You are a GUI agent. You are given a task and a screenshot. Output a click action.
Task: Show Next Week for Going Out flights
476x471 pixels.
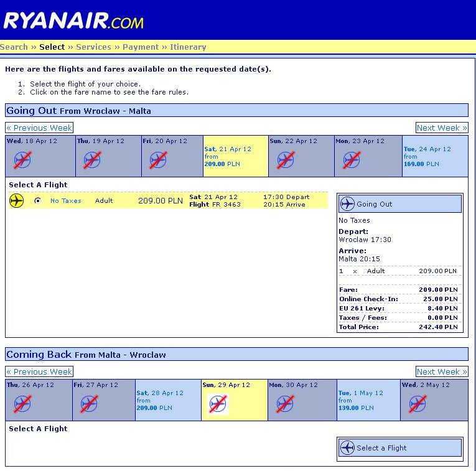click(x=442, y=128)
